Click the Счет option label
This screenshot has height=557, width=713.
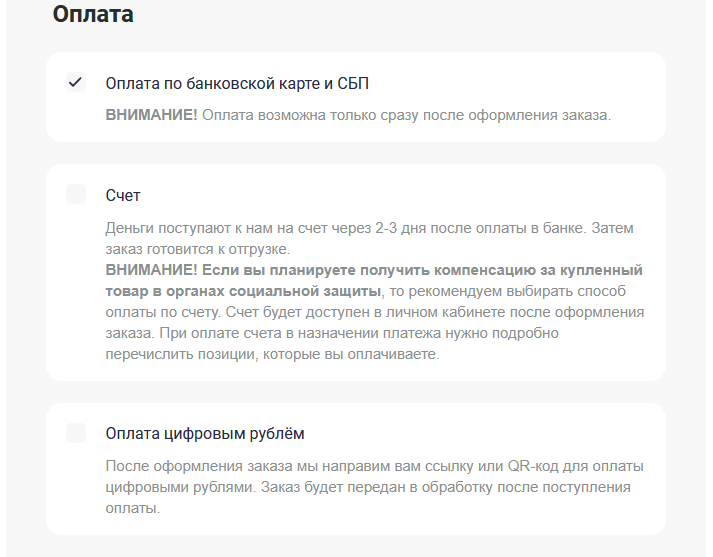tap(123, 196)
